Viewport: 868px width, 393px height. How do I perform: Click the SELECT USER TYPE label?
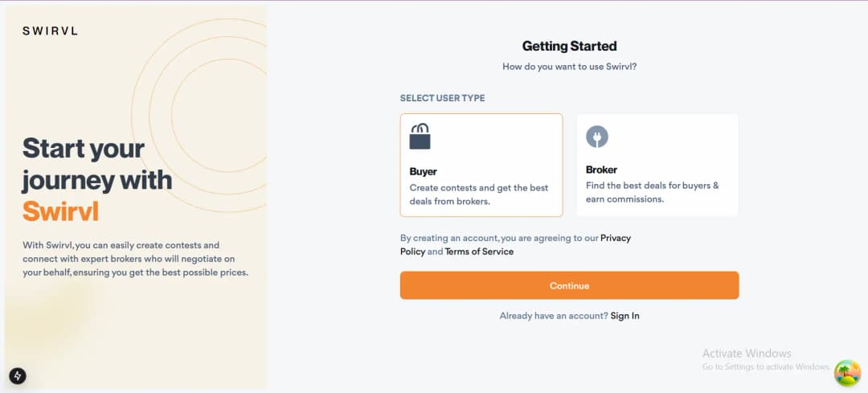pyautogui.click(x=442, y=98)
